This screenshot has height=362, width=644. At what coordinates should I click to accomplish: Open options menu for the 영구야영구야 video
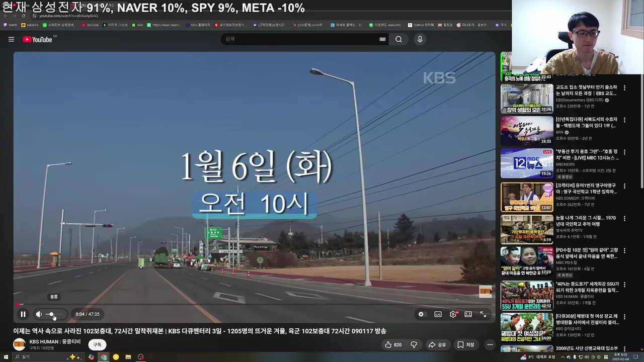point(624,186)
